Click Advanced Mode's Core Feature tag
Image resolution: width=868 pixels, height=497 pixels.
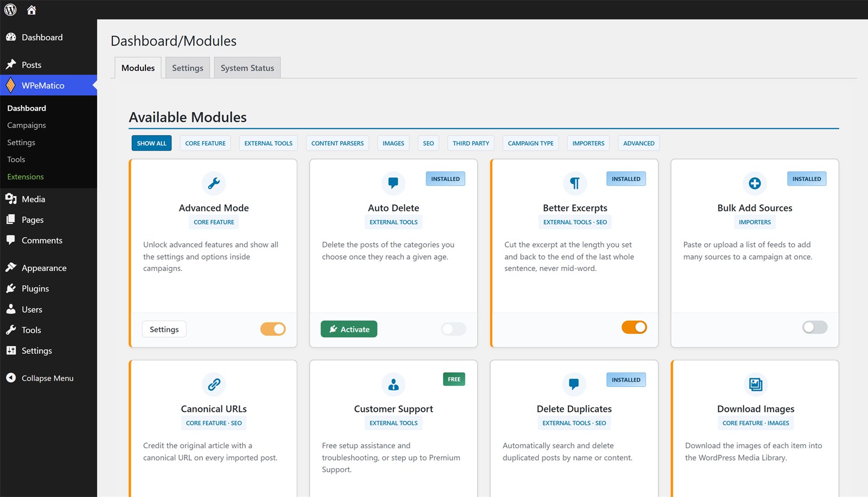click(x=214, y=222)
